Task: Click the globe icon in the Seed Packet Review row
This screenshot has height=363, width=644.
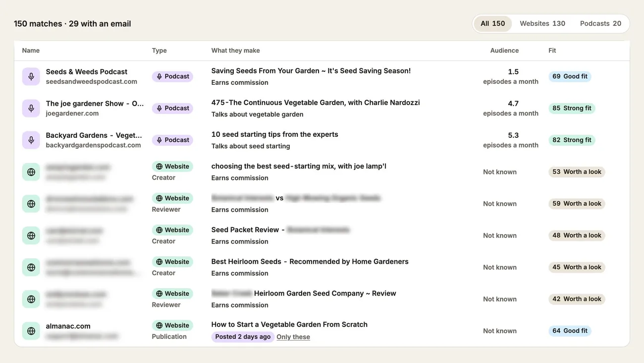Action: pos(31,235)
